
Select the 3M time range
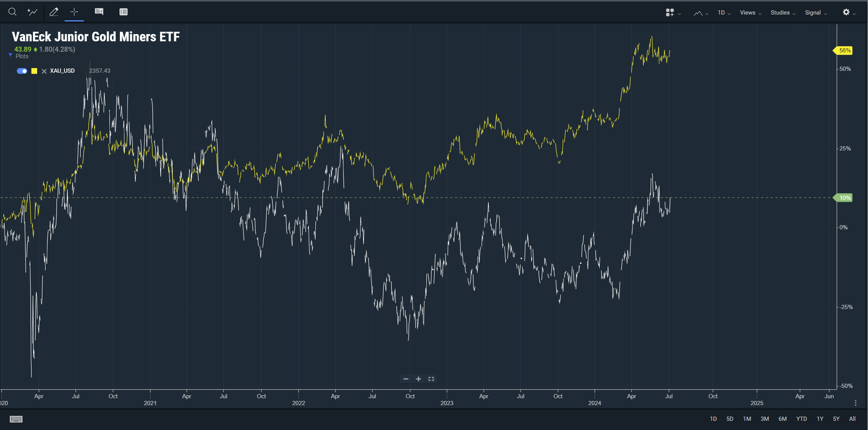[765, 419]
